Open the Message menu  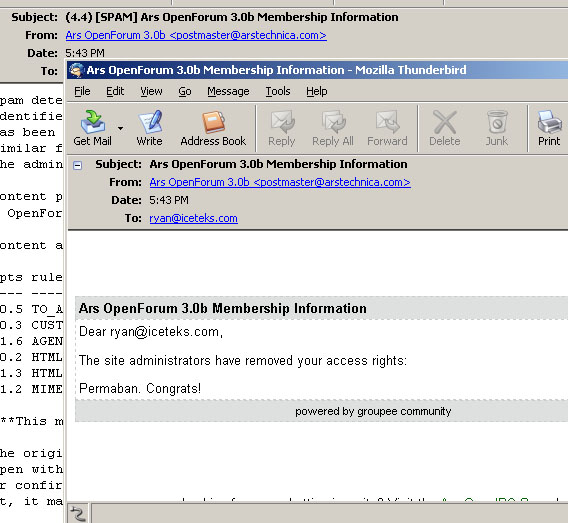pyautogui.click(x=228, y=91)
